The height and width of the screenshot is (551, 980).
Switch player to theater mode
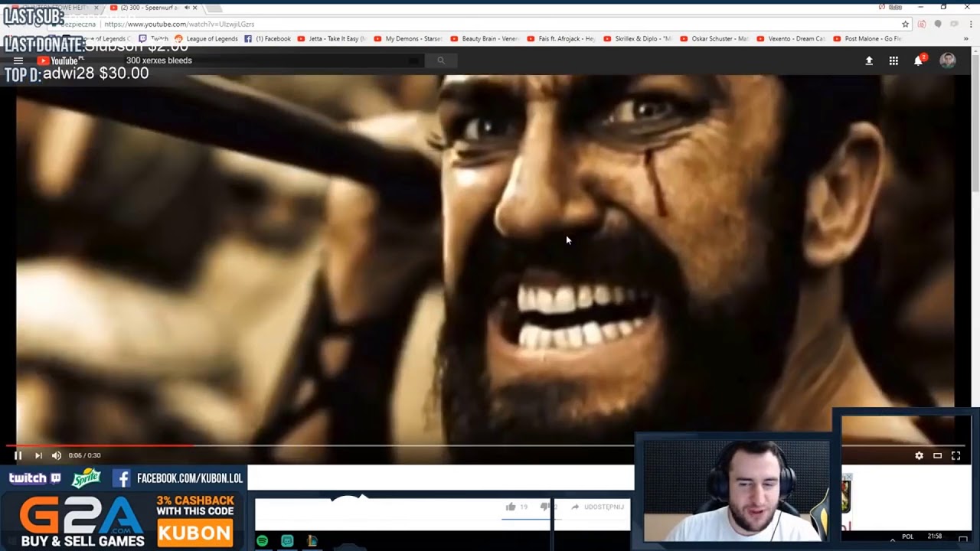[x=937, y=455]
